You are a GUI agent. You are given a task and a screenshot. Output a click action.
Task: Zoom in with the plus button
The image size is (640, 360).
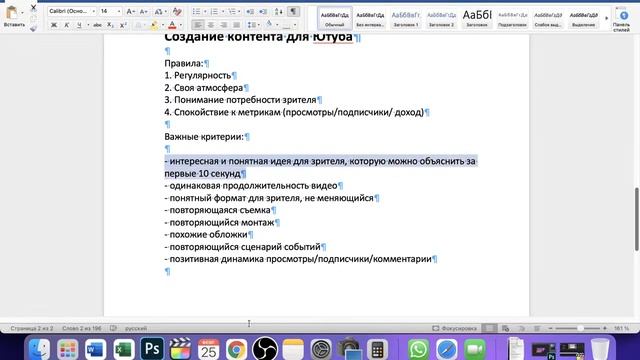tap(605, 328)
